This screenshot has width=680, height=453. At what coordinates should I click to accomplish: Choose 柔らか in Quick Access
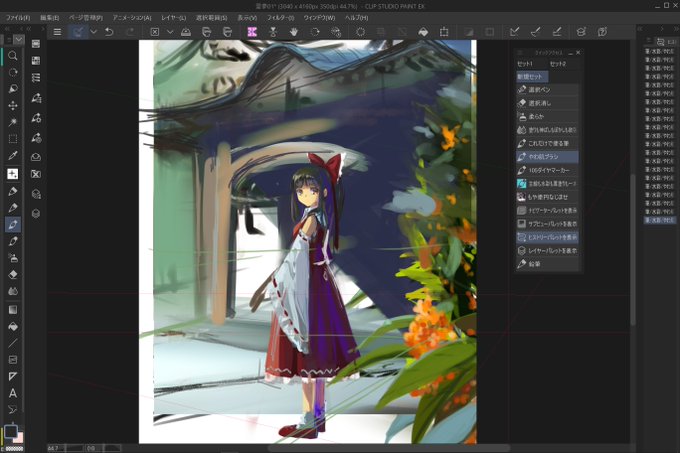pyautogui.click(x=547, y=117)
